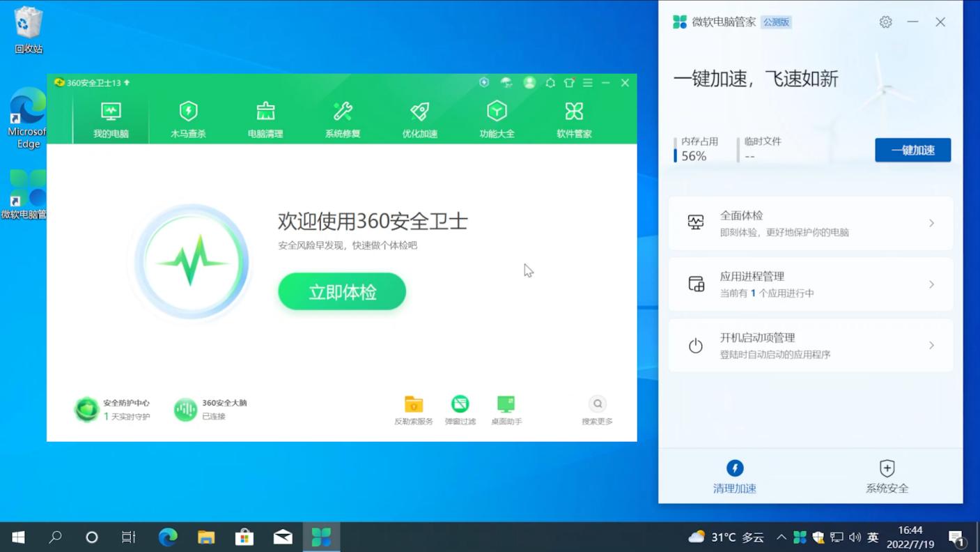The width and height of the screenshot is (980, 552).
Task: Click the 立即体检 scan button
Action: pos(341,291)
